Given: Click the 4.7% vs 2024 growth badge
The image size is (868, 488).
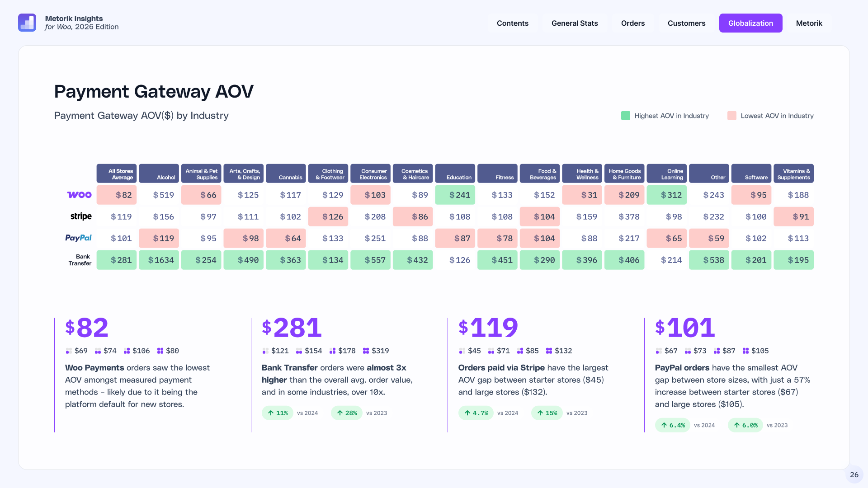Looking at the screenshot, I should click(476, 413).
